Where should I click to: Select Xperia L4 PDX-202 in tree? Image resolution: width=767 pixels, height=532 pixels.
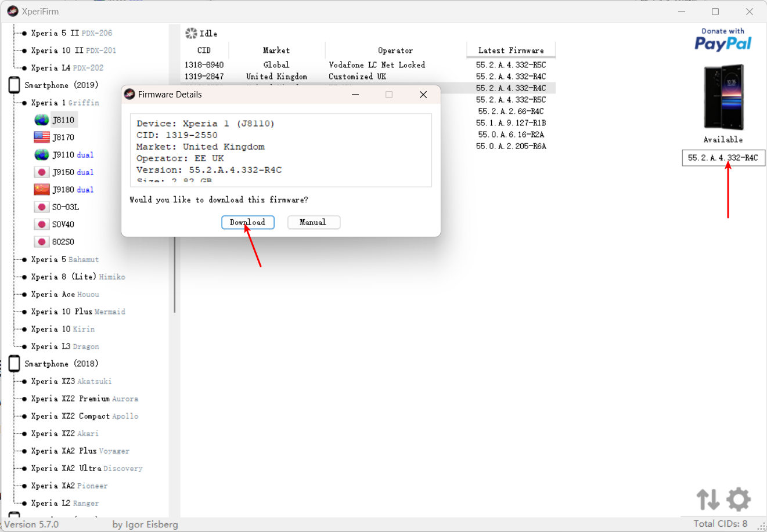point(67,68)
